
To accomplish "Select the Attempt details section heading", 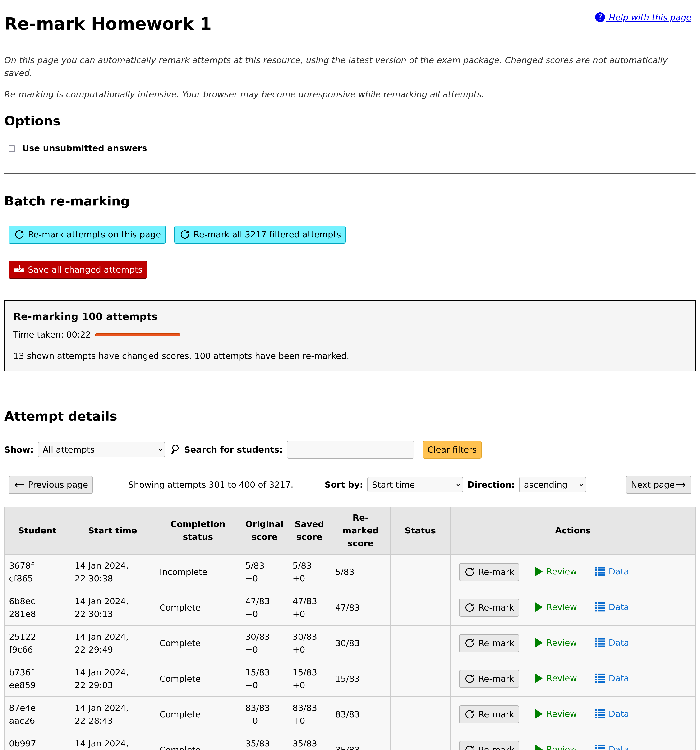I will [61, 416].
